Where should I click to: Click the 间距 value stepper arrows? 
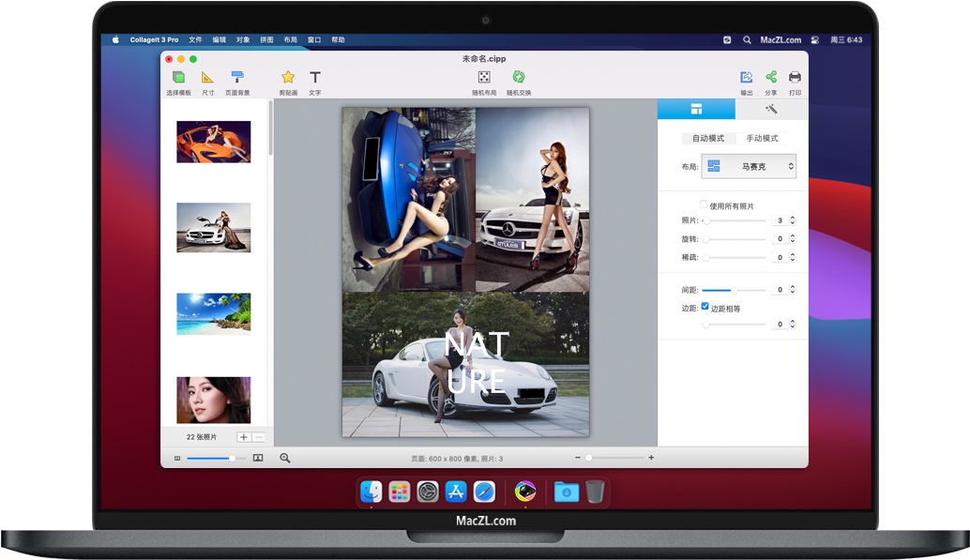793,290
